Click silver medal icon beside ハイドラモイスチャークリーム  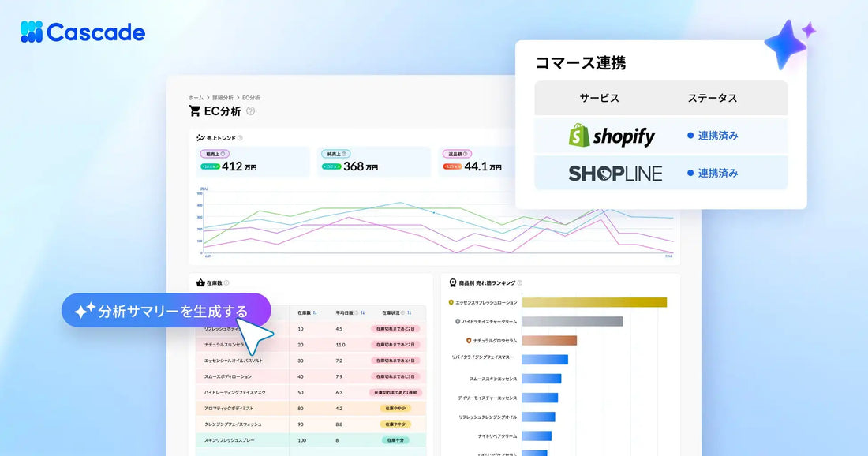coord(457,322)
